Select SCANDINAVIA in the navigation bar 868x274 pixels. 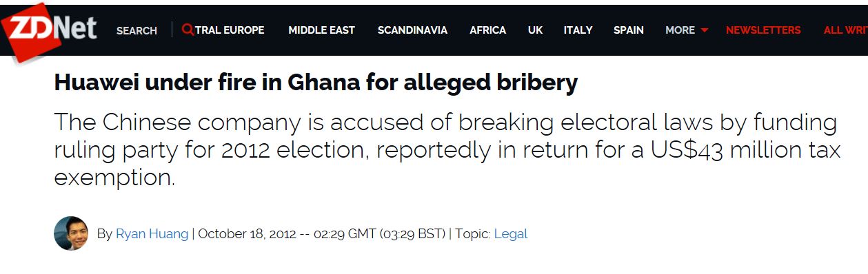412,30
